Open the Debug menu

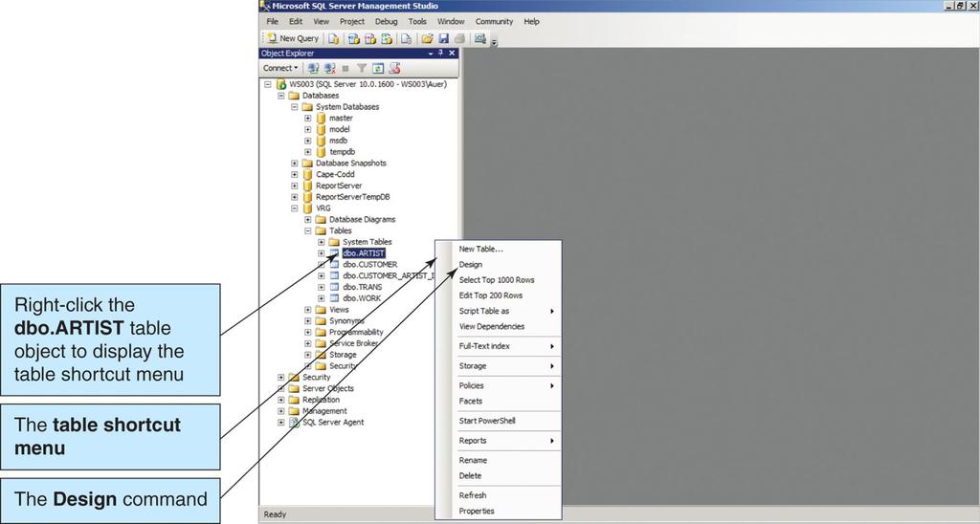(387, 21)
